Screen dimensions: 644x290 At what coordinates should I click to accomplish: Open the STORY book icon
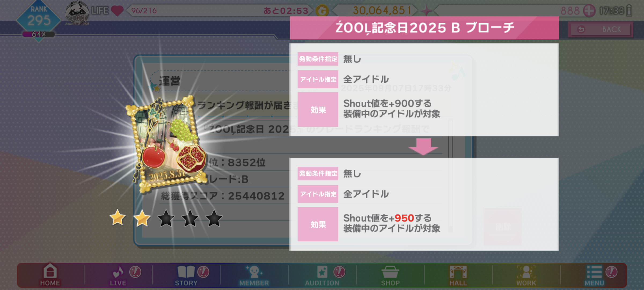pos(186,275)
